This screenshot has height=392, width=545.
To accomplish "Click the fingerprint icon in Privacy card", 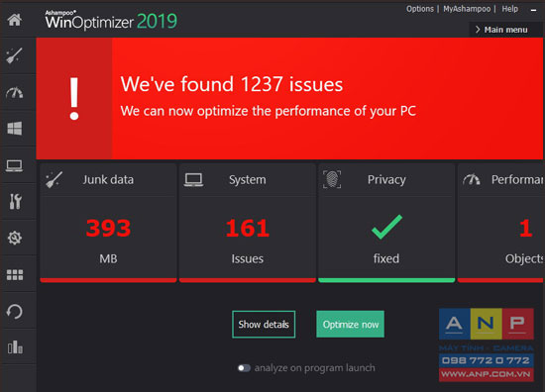I will click(x=332, y=179).
